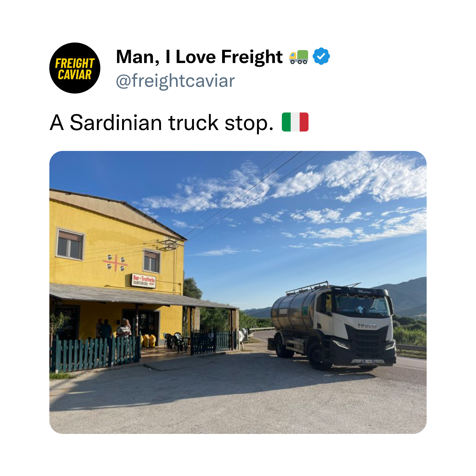This screenshot has height=476, width=476.
Task: Click the delivery truck emoji beside the name
Action: point(299,57)
